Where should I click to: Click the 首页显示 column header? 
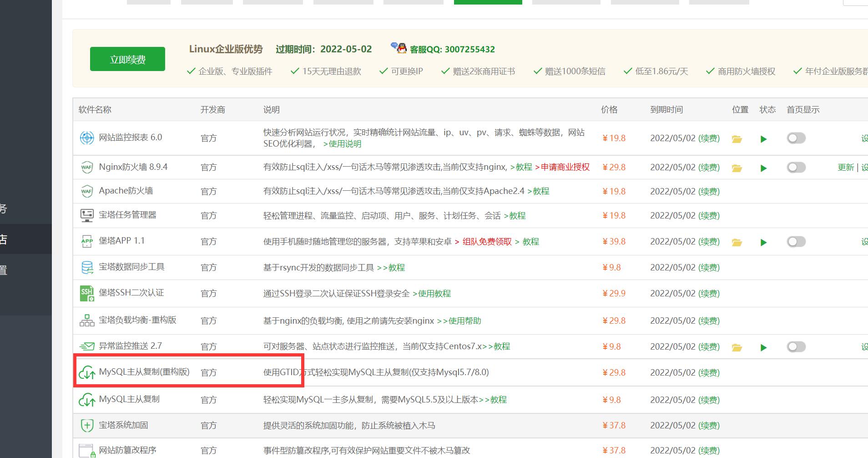point(803,109)
